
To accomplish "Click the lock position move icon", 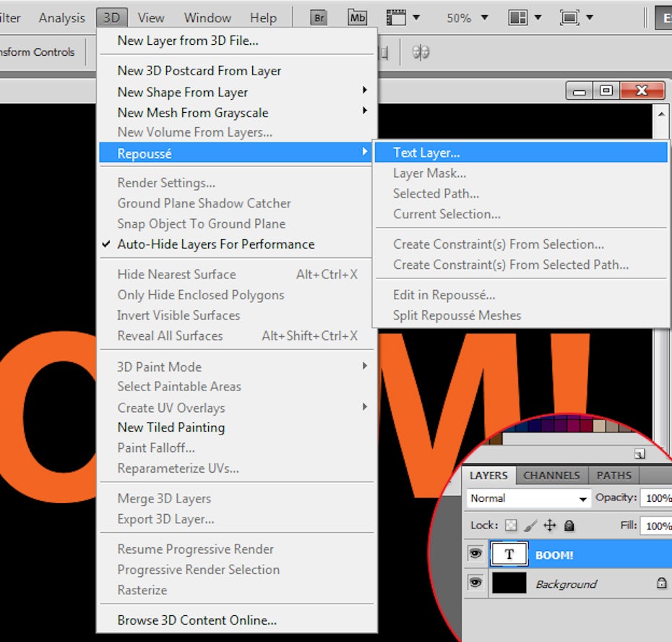I will tap(549, 526).
